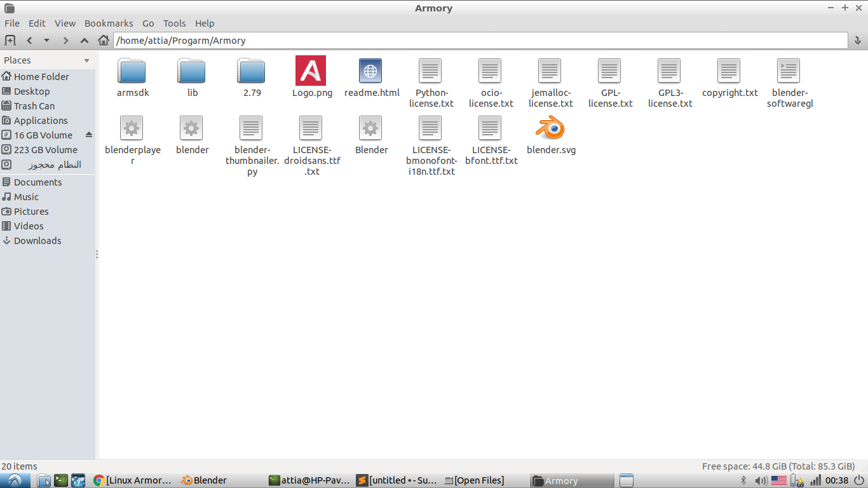Open home directory via the toolbar home icon
The height and width of the screenshot is (488, 868).
click(104, 40)
